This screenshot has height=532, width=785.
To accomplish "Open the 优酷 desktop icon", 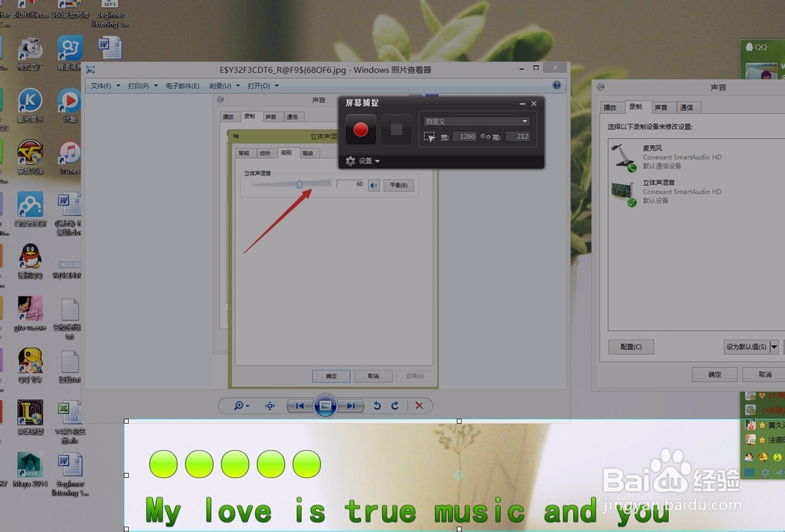I will (x=70, y=105).
